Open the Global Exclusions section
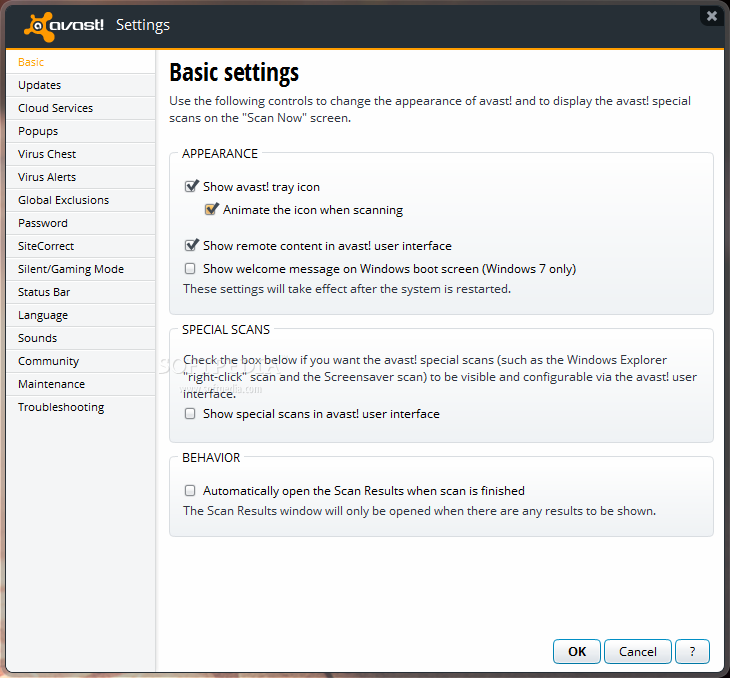Screen dimensions: 730x678 [63, 200]
